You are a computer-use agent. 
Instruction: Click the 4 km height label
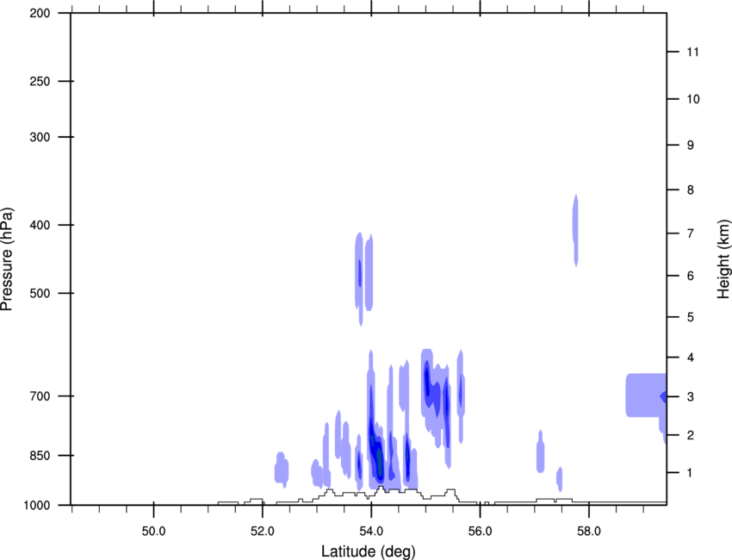click(691, 358)
